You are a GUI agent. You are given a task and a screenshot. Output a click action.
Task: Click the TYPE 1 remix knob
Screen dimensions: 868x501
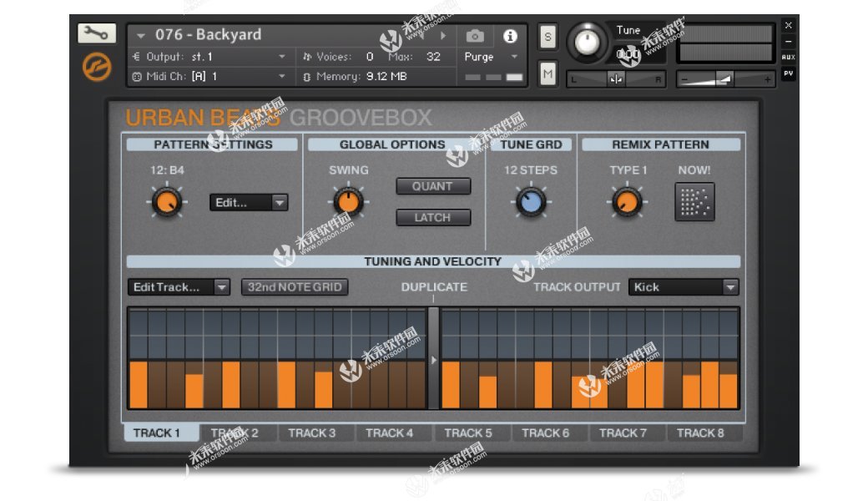click(627, 201)
